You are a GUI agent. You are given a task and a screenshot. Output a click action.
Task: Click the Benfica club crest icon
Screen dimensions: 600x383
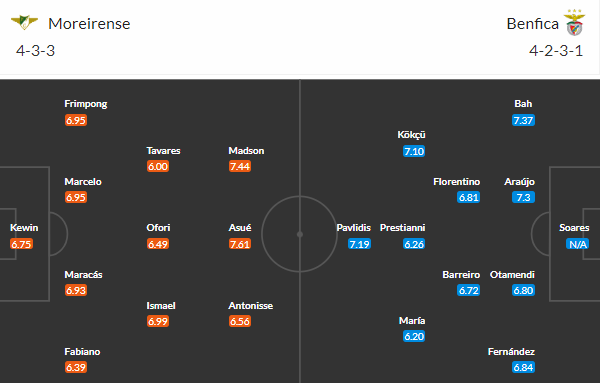(x=574, y=23)
